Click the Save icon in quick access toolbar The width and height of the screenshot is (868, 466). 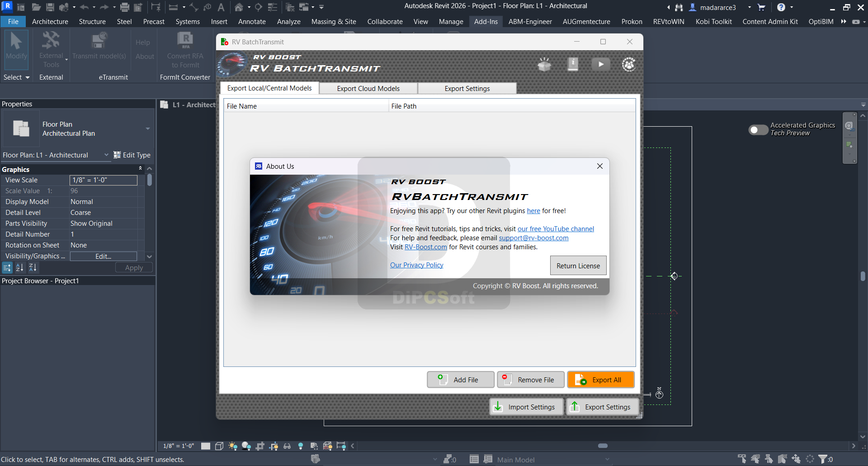tap(50, 7)
